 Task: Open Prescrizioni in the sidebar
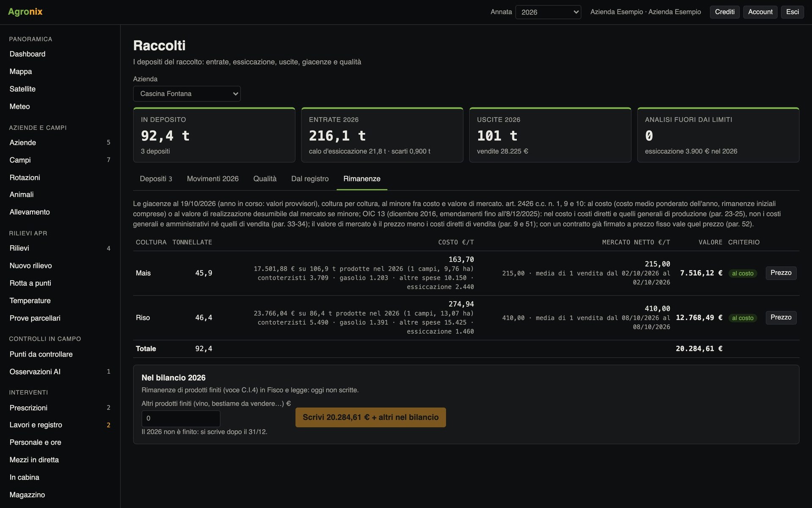tap(60, 408)
